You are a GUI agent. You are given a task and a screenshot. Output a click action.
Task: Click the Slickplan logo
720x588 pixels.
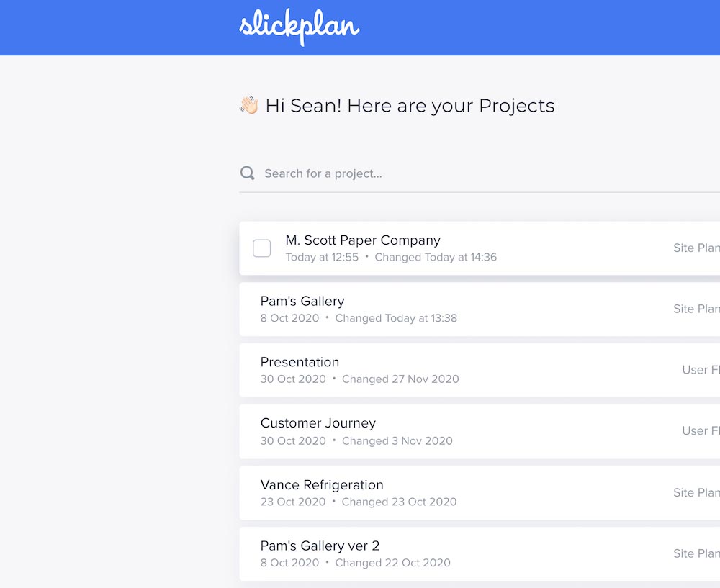299,27
